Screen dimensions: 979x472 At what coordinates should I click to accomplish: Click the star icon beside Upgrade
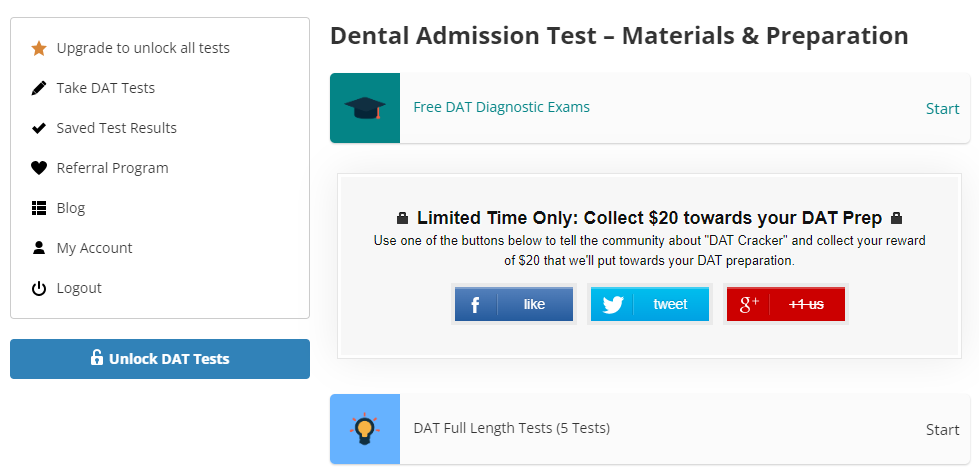(39, 48)
